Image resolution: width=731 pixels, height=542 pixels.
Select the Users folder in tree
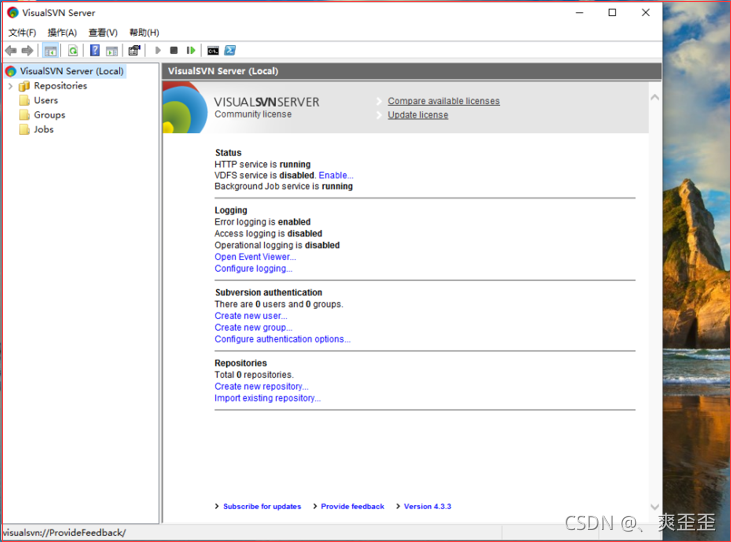[x=46, y=100]
